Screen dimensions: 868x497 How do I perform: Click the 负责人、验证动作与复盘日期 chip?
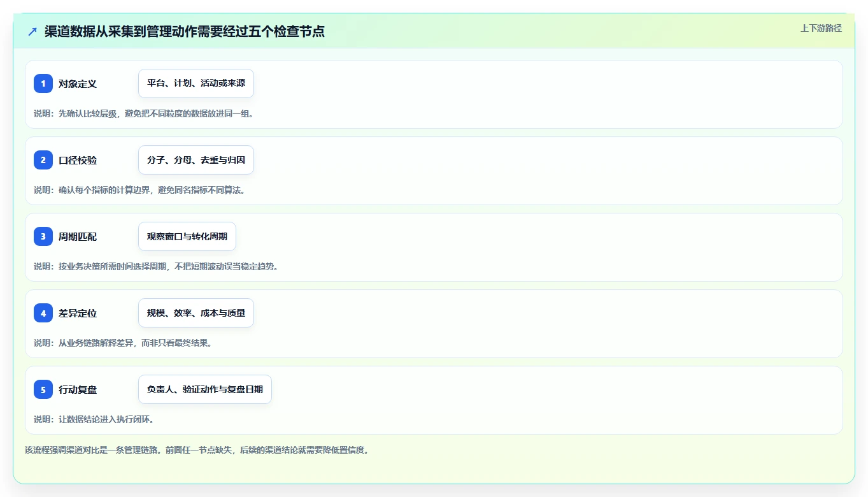[205, 389]
